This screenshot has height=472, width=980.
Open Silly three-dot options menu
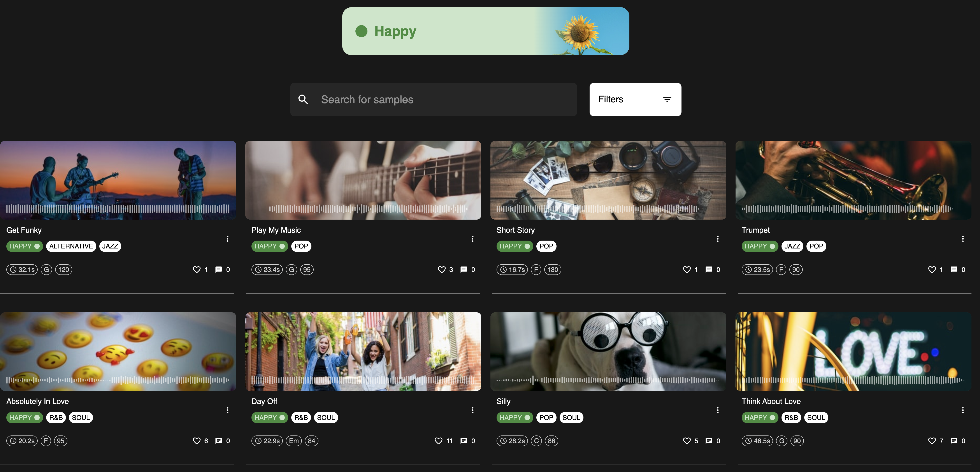pos(718,410)
